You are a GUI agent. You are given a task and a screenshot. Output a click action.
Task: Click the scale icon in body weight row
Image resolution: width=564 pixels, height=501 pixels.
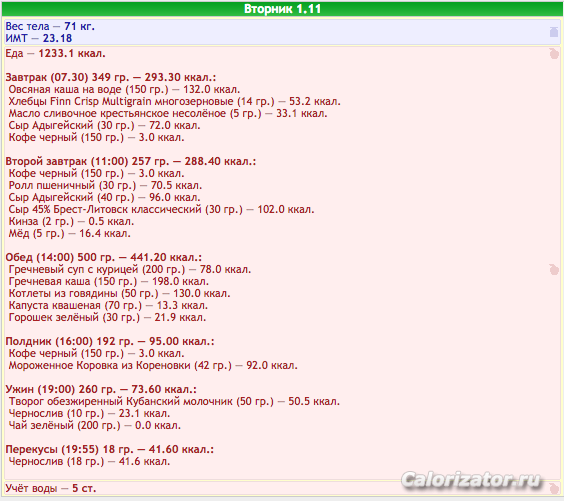554,32
